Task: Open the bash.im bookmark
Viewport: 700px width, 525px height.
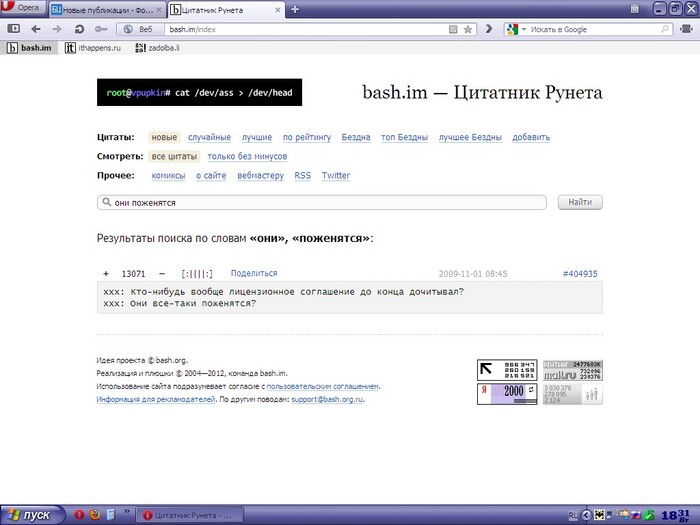Action: (x=29, y=47)
